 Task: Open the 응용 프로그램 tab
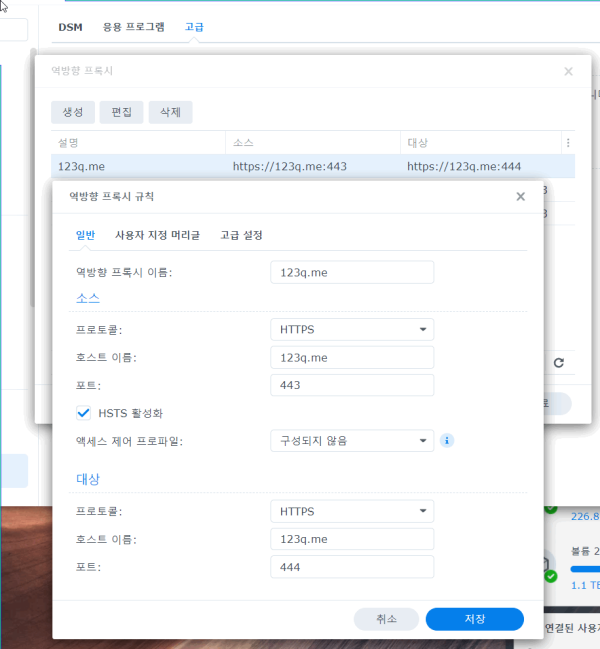134,27
